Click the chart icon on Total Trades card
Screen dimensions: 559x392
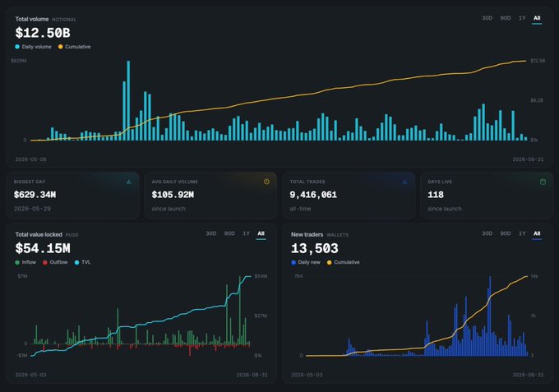(x=404, y=182)
